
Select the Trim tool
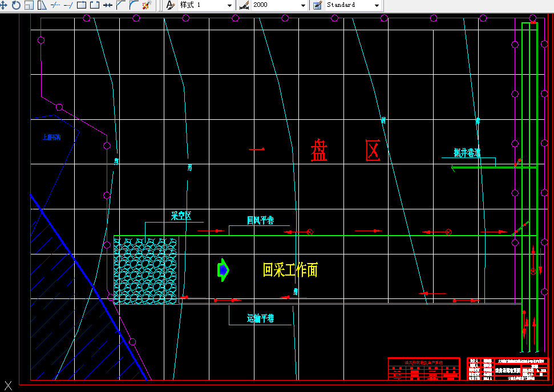[55, 5]
